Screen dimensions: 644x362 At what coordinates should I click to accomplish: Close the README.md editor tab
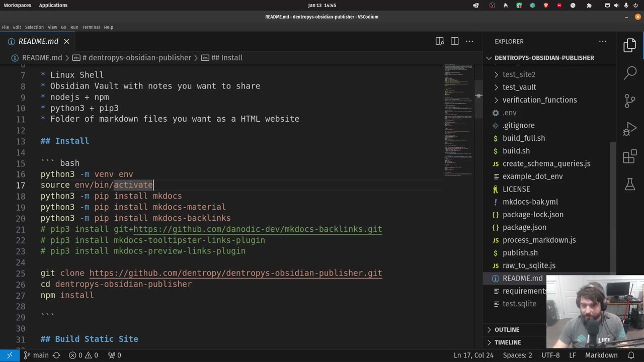coord(66,41)
